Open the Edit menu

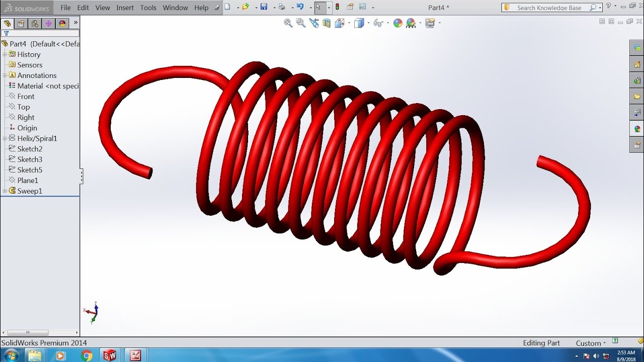click(83, 8)
